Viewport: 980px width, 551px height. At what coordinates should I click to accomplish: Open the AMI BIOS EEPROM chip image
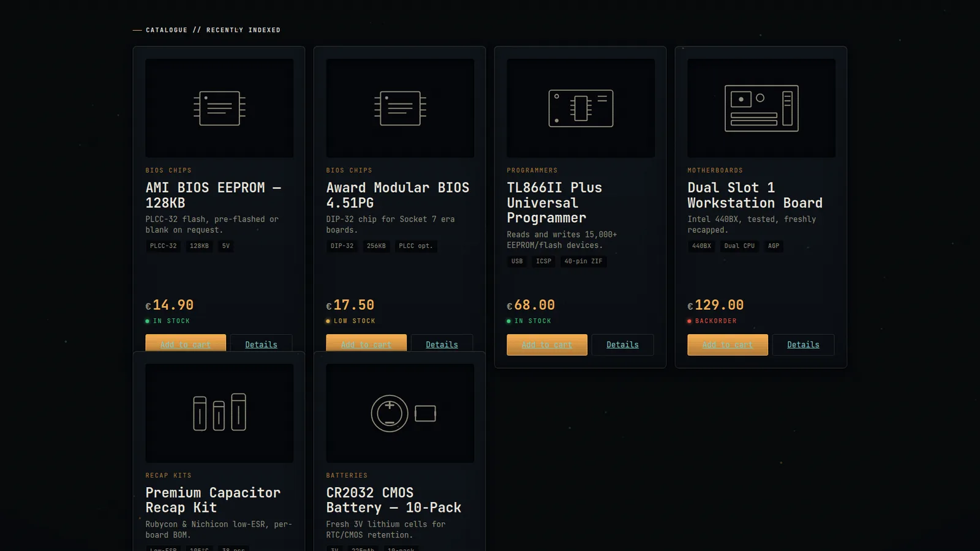coord(219,108)
